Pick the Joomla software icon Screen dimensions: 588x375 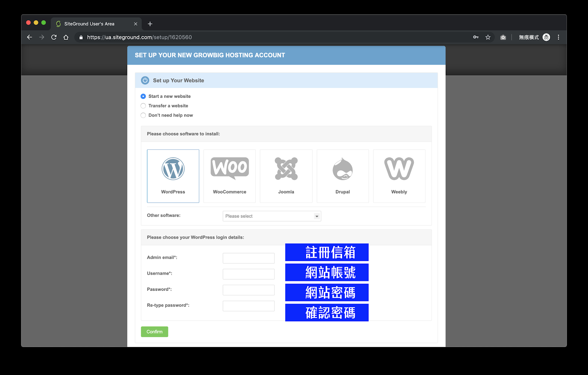(x=286, y=169)
